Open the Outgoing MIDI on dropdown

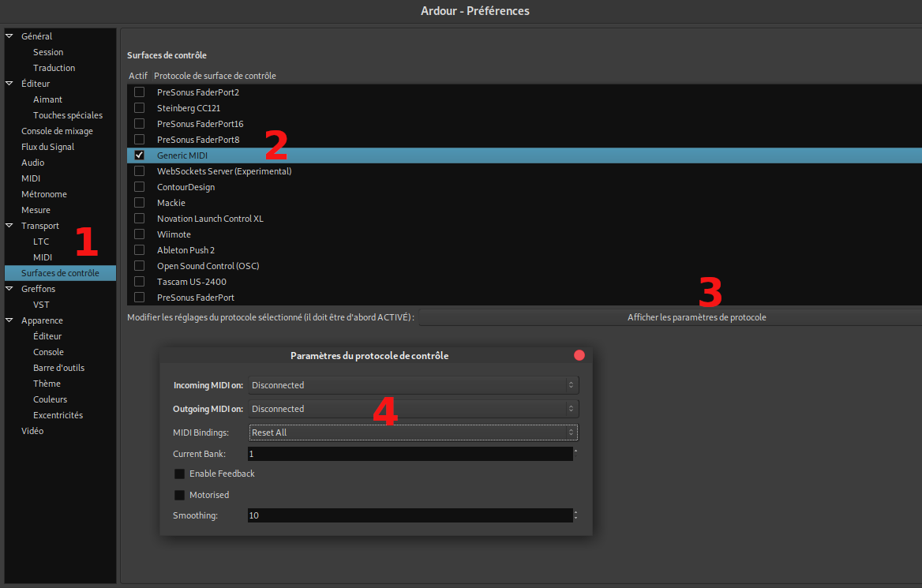coord(414,409)
